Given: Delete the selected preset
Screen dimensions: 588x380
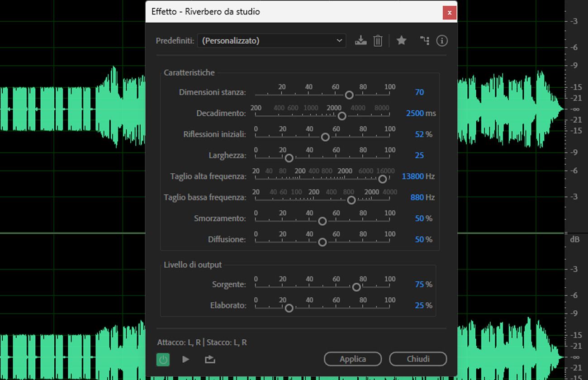Looking at the screenshot, I should [378, 41].
